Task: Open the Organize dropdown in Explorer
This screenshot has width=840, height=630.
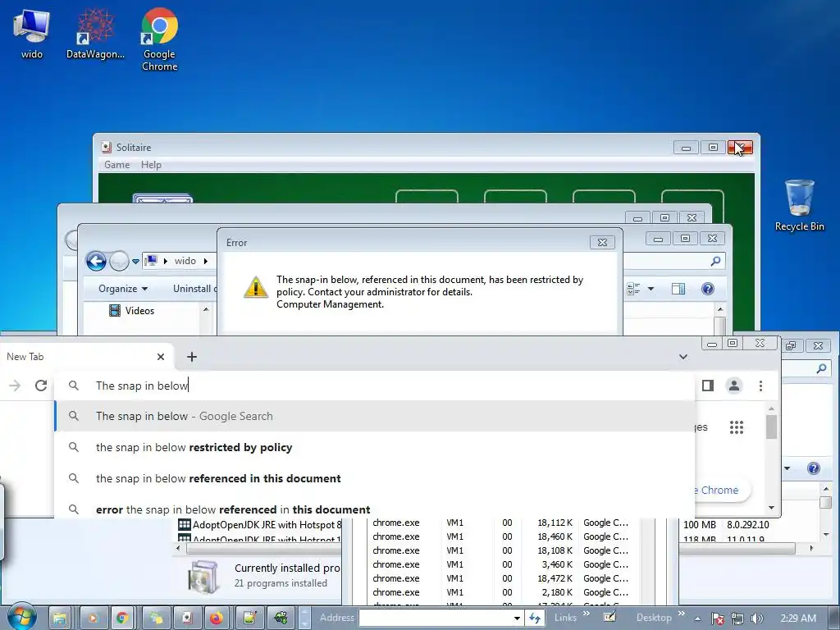Action: point(123,289)
